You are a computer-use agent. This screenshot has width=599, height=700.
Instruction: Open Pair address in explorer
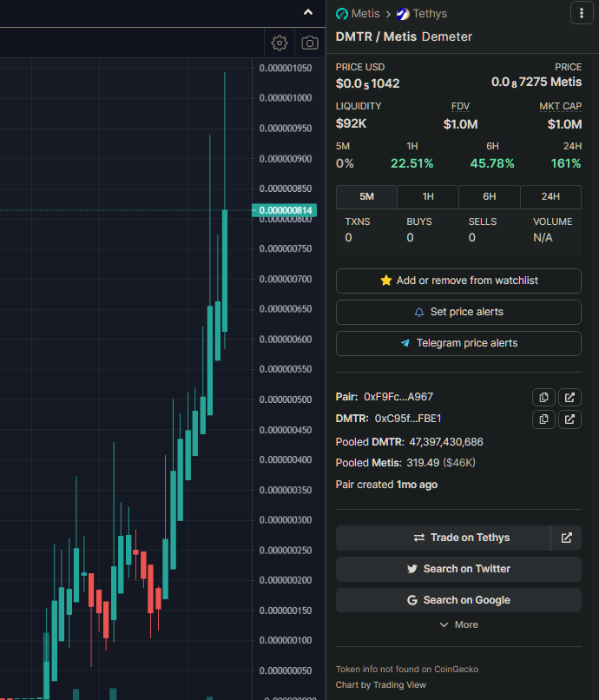569,397
